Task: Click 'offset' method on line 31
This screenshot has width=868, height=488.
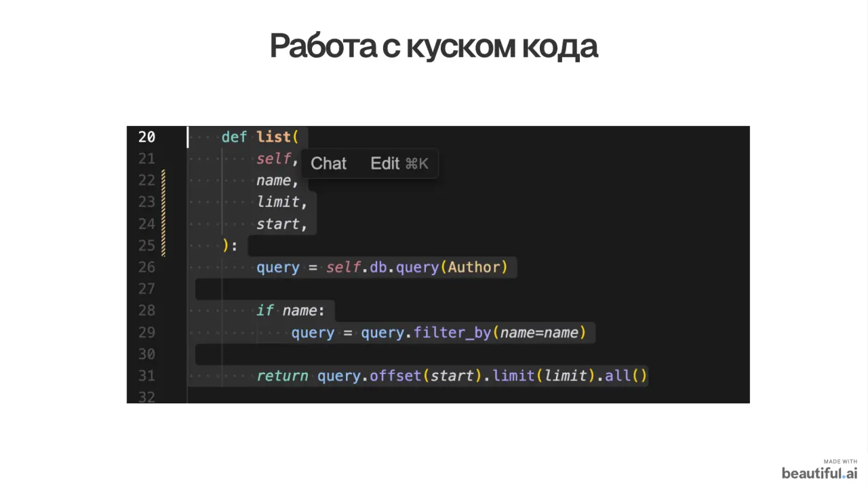Action: pyautogui.click(x=395, y=375)
